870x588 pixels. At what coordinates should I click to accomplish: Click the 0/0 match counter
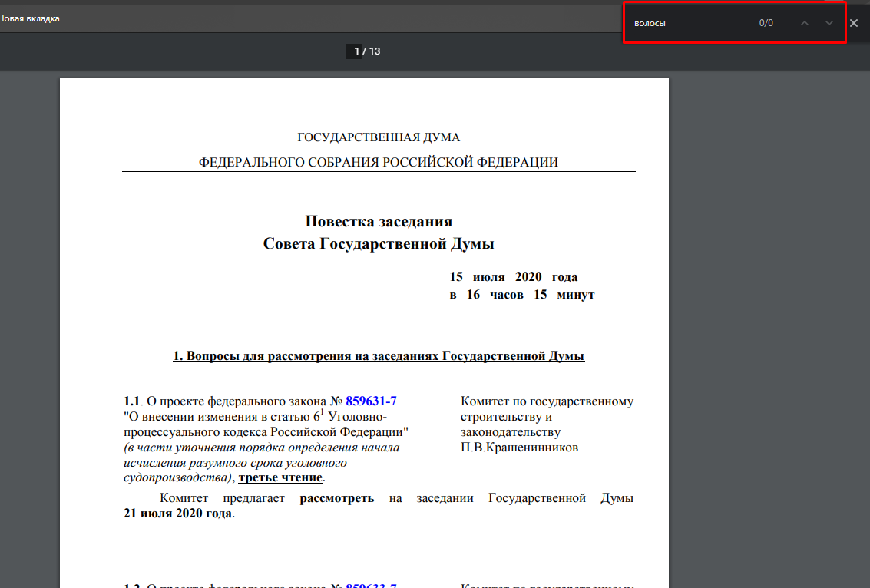766,23
